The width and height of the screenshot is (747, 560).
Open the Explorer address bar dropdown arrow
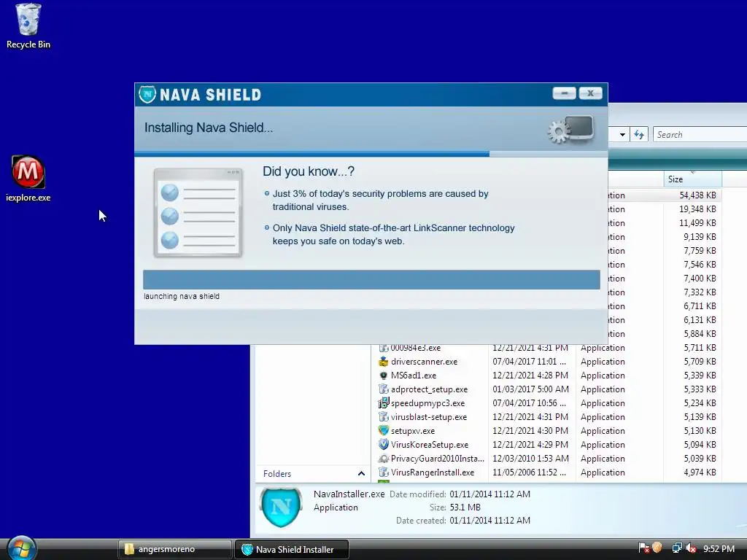click(622, 135)
